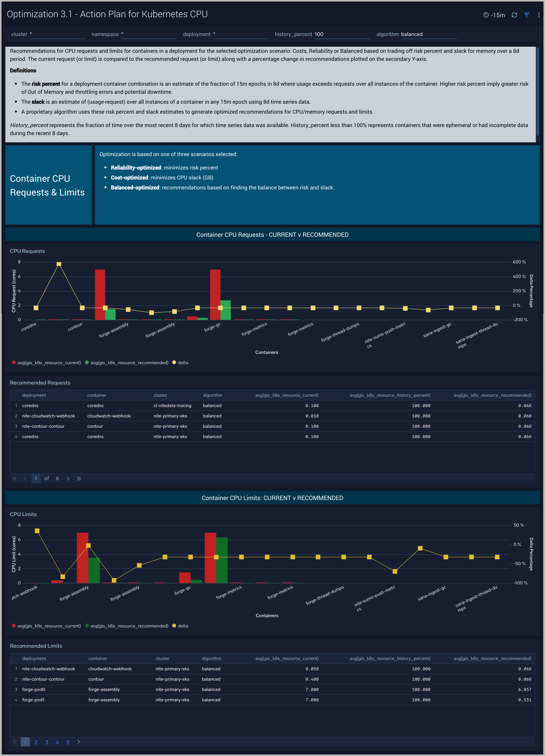545x756 pixels.
Task: Sort by container column in Recommended Limits
Action: point(98,658)
